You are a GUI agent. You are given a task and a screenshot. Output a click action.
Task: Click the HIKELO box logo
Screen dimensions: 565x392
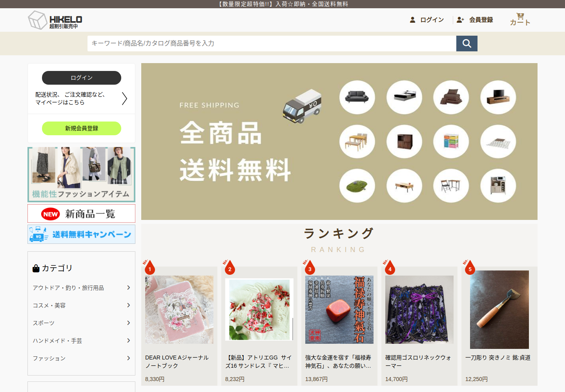pyautogui.click(x=55, y=20)
